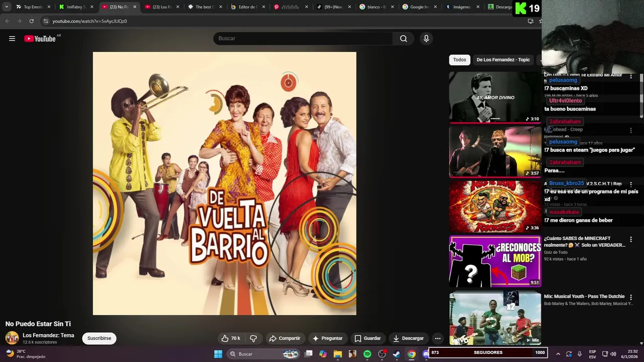644x362 pixels.
Task: Share the video with Compartir
Action: click(285, 338)
